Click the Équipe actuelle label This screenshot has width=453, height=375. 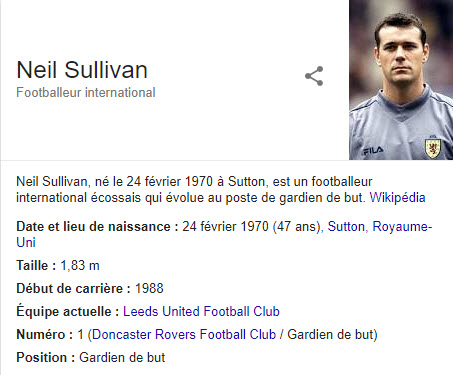[68, 311]
